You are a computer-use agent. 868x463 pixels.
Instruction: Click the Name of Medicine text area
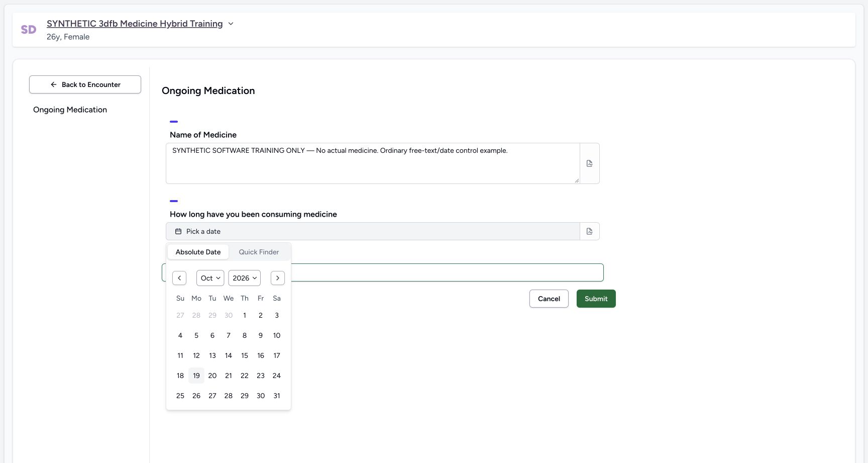[x=373, y=163]
